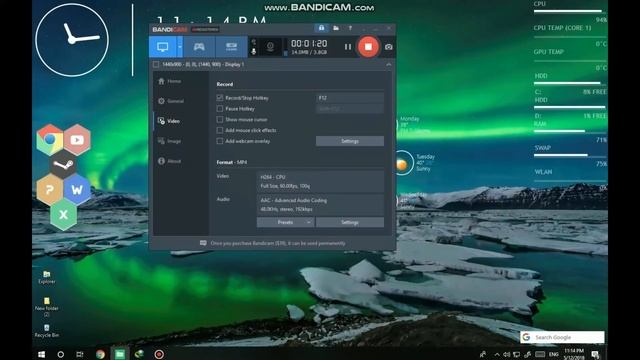Image resolution: width=640 pixels, height=360 pixels.
Task: Toggle Record/Stop Hotkey checkbox
Action: [220, 98]
